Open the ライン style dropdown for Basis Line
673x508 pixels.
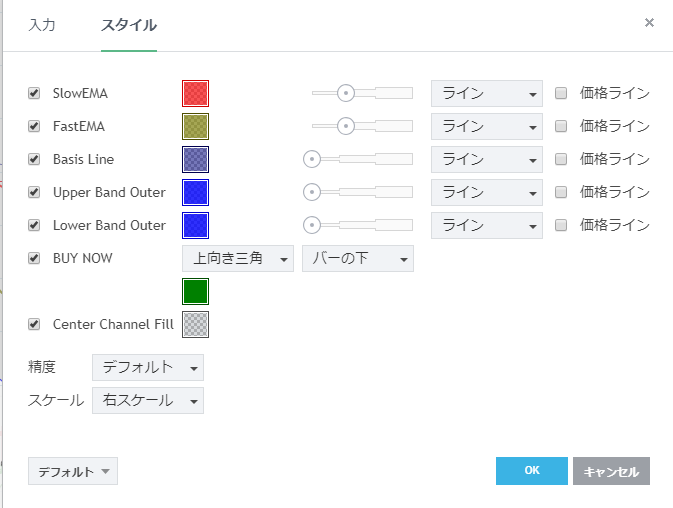(486, 159)
